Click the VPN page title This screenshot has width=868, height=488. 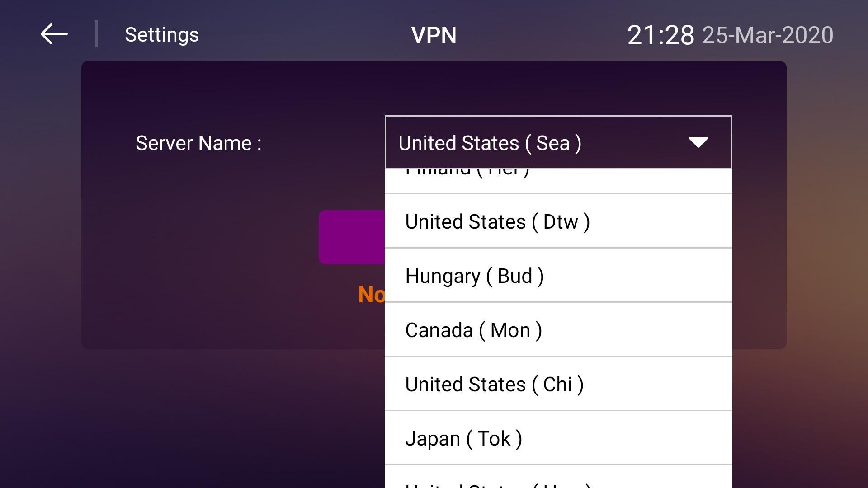pyautogui.click(x=434, y=35)
